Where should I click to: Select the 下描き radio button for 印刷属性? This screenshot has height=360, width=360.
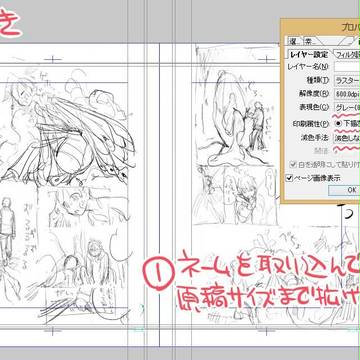coord(338,123)
